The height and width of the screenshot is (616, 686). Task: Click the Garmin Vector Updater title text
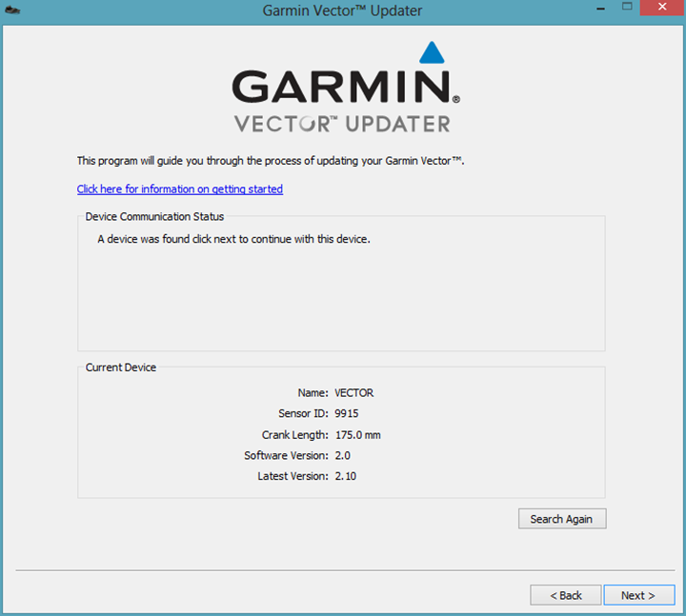[x=342, y=10]
